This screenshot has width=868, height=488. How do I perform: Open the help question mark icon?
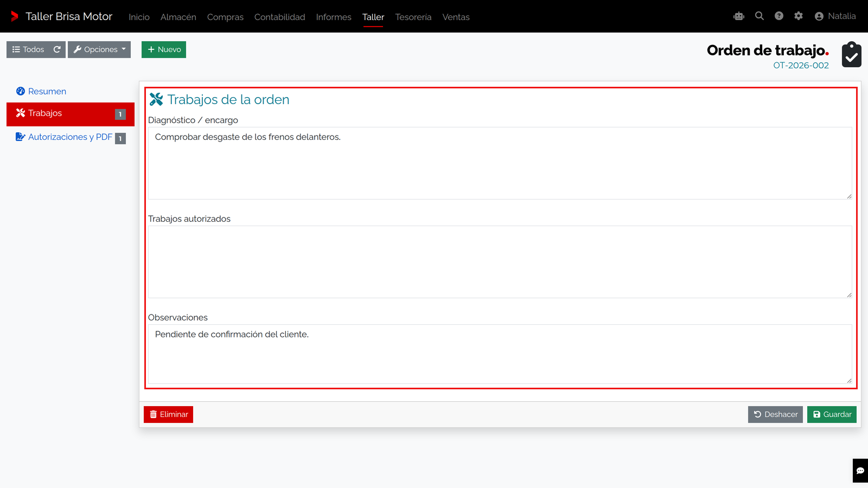coord(779,16)
